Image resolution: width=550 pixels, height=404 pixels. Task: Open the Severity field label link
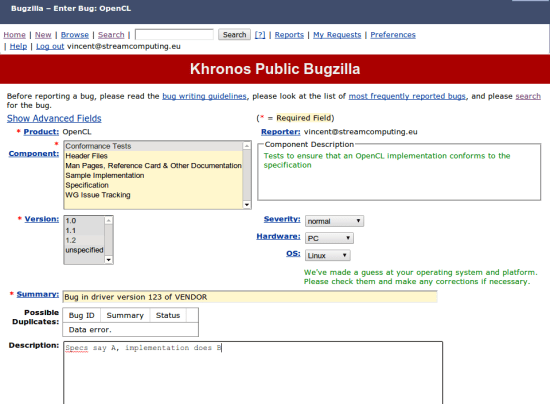pos(282,219)
